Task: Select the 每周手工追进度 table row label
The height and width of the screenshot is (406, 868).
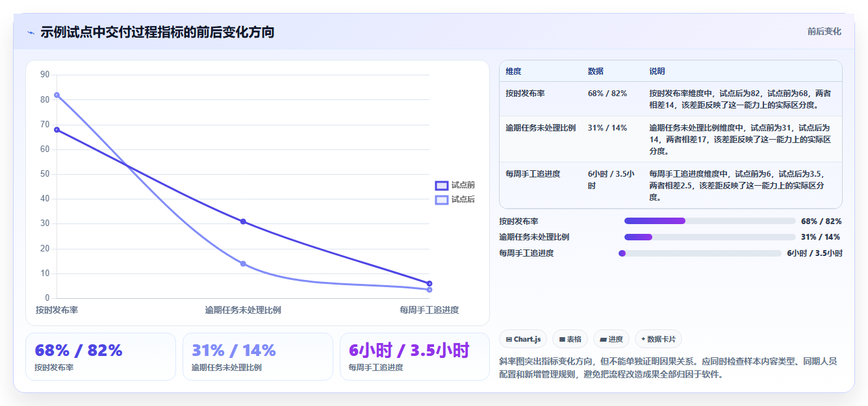Action: point(533,174)
